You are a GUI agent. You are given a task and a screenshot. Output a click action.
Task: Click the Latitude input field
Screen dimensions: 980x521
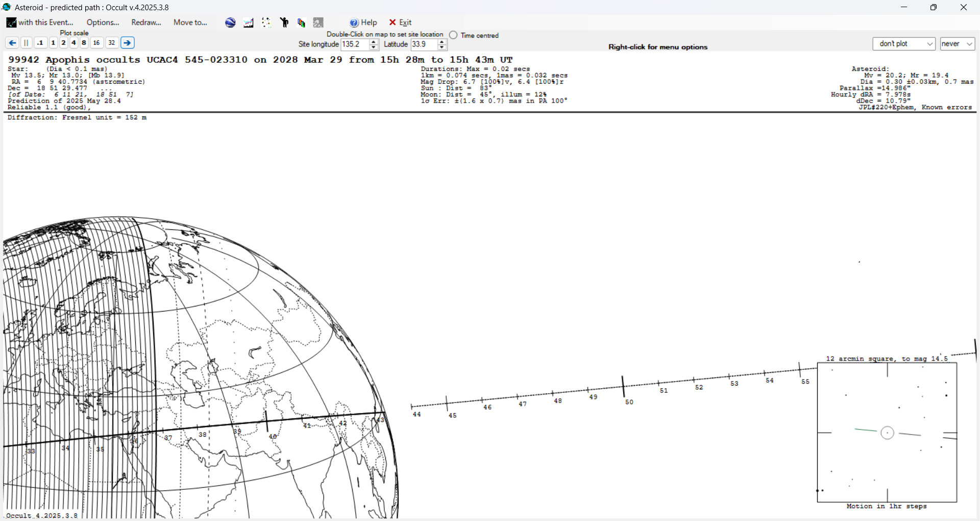(424, 44)
